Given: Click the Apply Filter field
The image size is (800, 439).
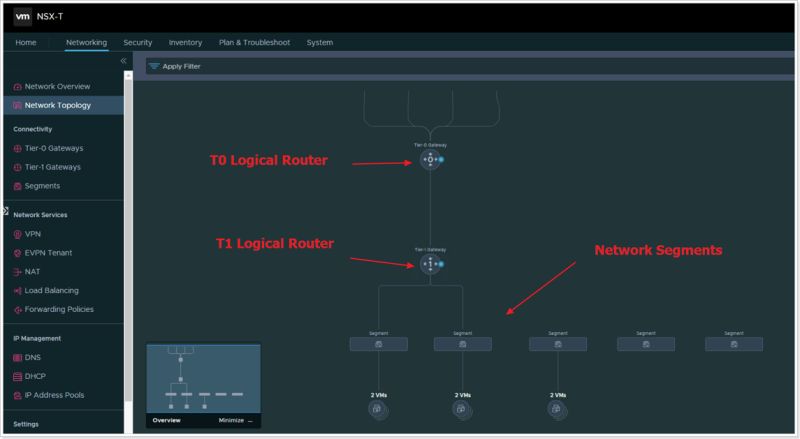Looking at the screenshot, I should tap(469, 66).
